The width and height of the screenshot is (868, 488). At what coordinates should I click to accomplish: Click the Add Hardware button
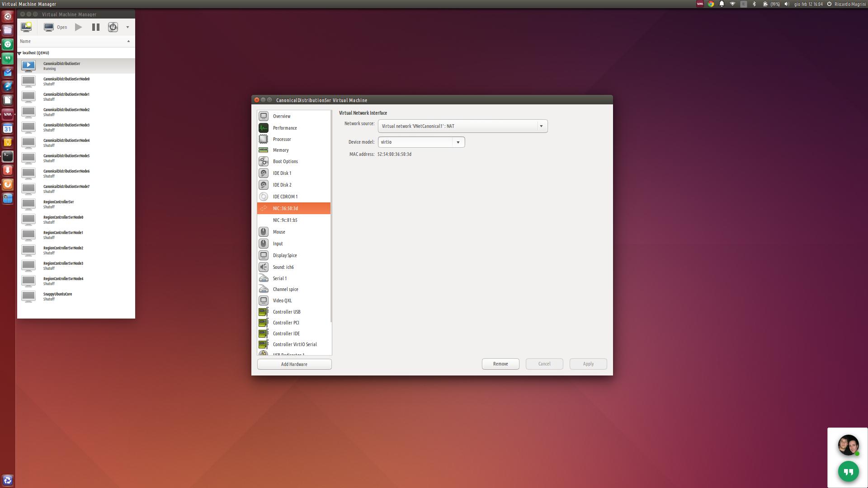294,364
